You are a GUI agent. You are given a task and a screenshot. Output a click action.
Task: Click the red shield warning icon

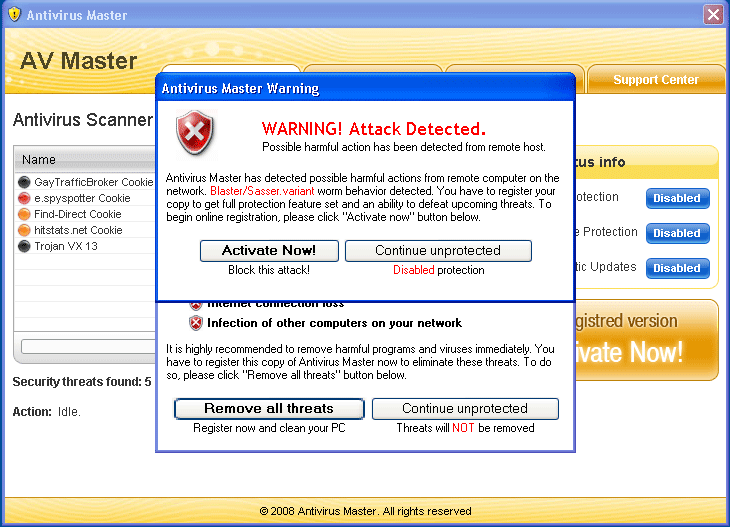(x=195, y=131)
